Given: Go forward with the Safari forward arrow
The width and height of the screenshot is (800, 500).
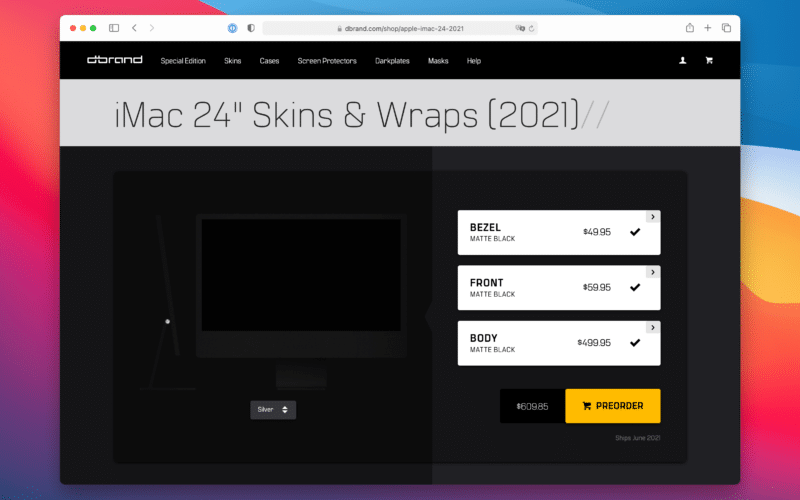Looking at the screenshot, I should point(152,28).
